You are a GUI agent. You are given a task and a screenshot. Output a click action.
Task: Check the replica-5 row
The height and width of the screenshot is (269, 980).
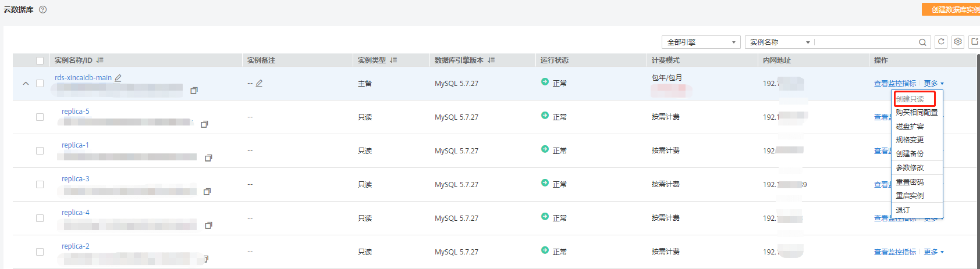[40, 117]
